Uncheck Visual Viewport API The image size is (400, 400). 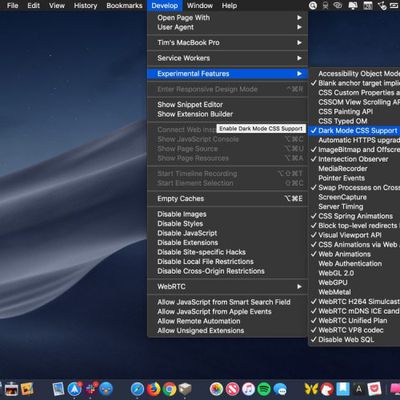point(354,235)
